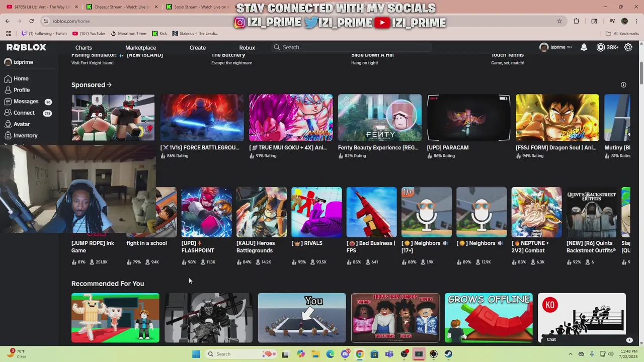Open Quints Backstreet Outfits thumbnail
Viewport: 644px width, 362px height.
[592, 212]
